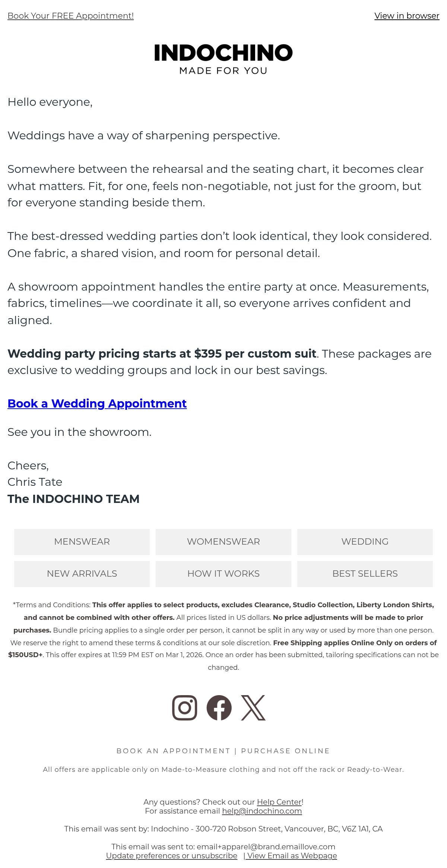Browse the BEST SELLERS button
The width and height of the screenshot is (447, 868).
coord(365,574)
